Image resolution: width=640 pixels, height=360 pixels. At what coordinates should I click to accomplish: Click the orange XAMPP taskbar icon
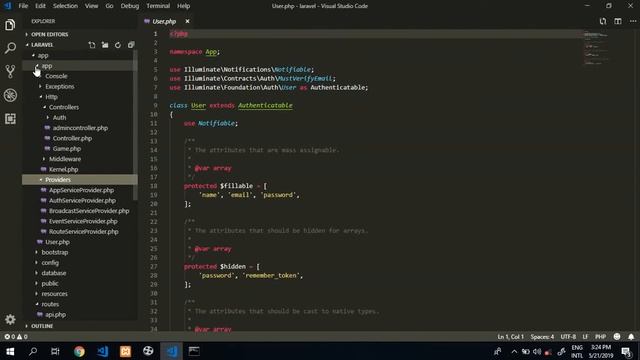click(x=125, y=351)
